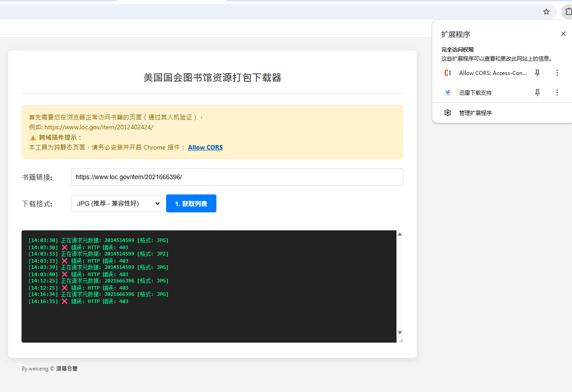Open the browser extensions puzzle icon
The height and width of the screenshot is (392, 572).
point(568,12)
